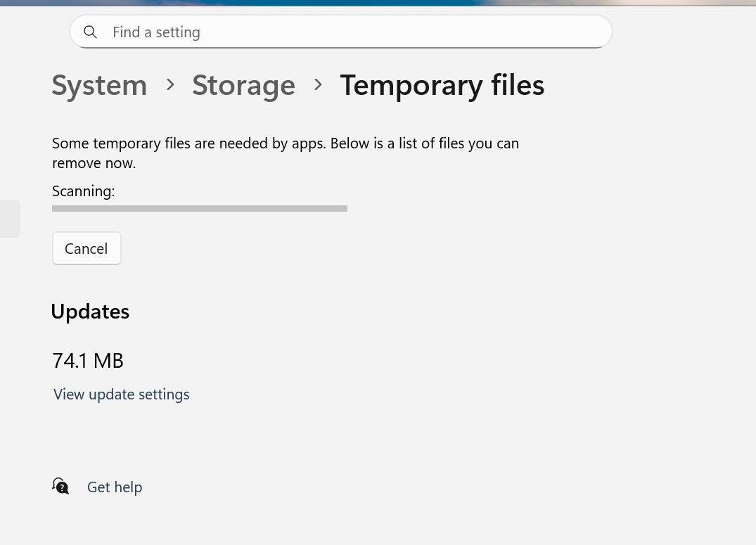Click the magnifier icon in search box
Image resolution: width=756 pixels, height=545 pixels.
pyautogui.click(x=90, y=32)
